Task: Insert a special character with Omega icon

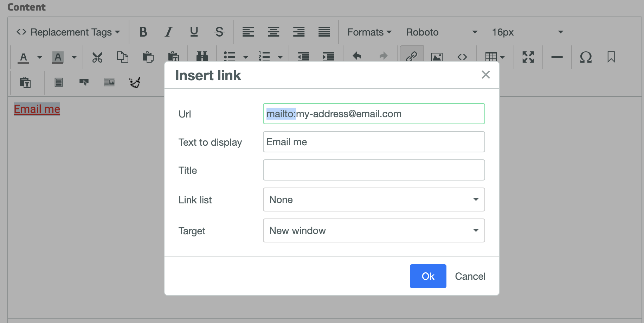Action: pyautogui.click(x=586, y=57)
